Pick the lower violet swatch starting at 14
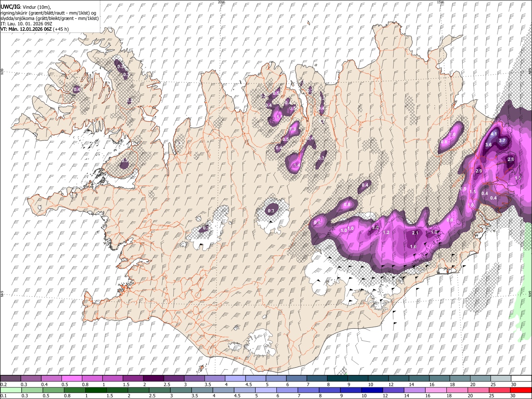This screenshot has width=532, height=399. click(415, 390)
